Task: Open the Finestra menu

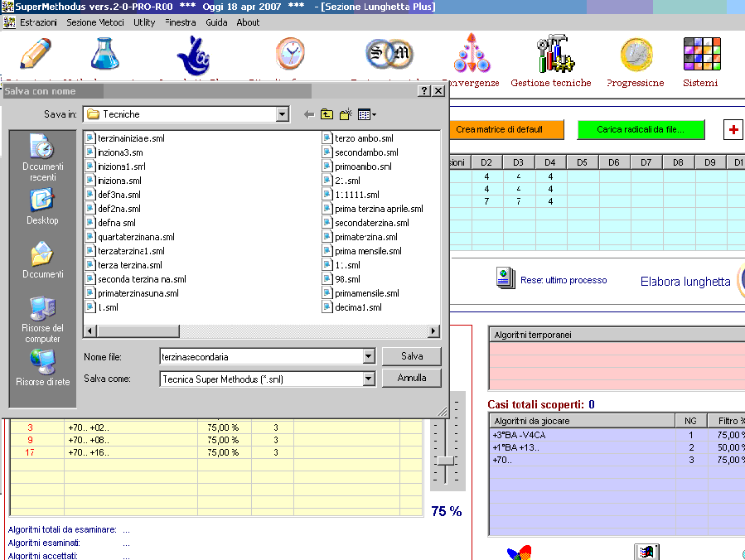Action: coord(181,22)
